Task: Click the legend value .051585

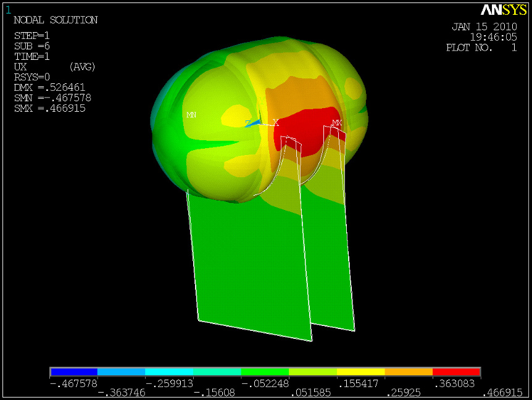Action: click(311, 393)
